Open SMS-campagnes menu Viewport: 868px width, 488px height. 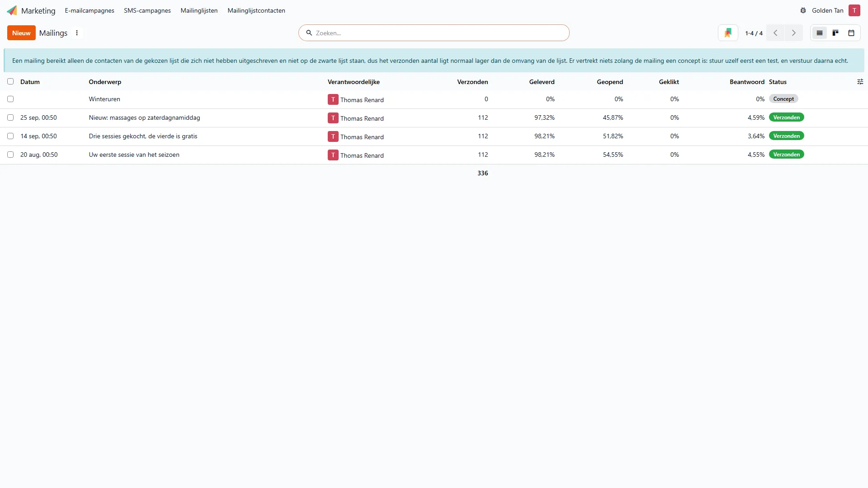[x=147, y=10]
